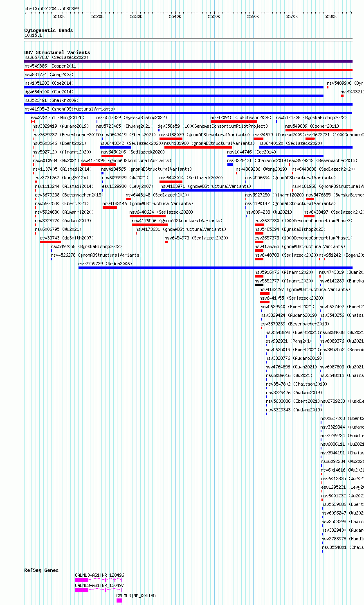Open the nsv4174098 (gnomADStructuralVariants) label

point(126,160)
